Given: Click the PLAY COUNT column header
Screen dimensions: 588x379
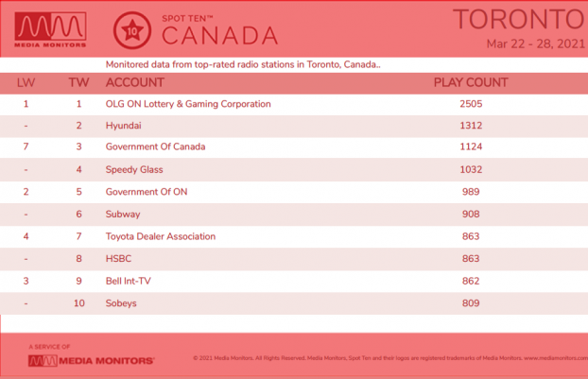Looking at the screenshot, I should pos(471,82).
